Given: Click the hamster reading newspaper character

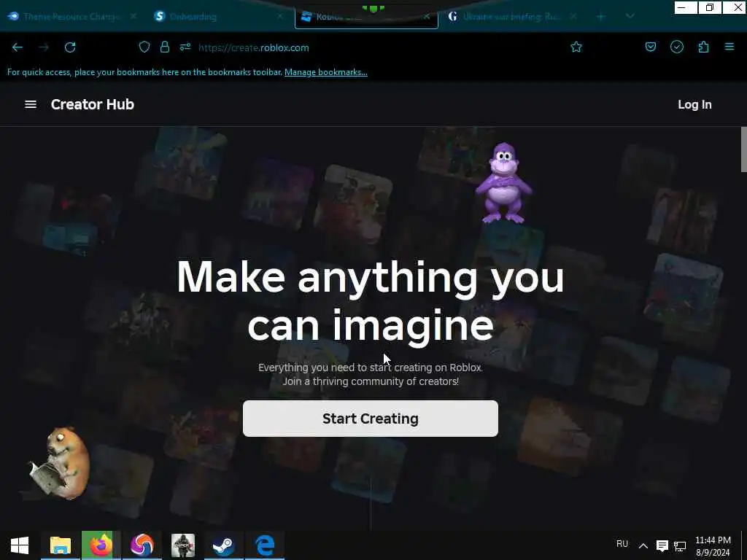Looking at the screenshot, I should (60, 463).
